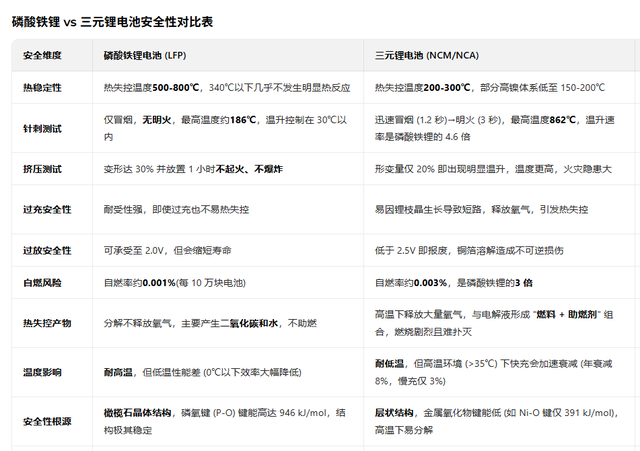Select the 过放安全性 row label
640x451 pixels.
pos(47,249)
